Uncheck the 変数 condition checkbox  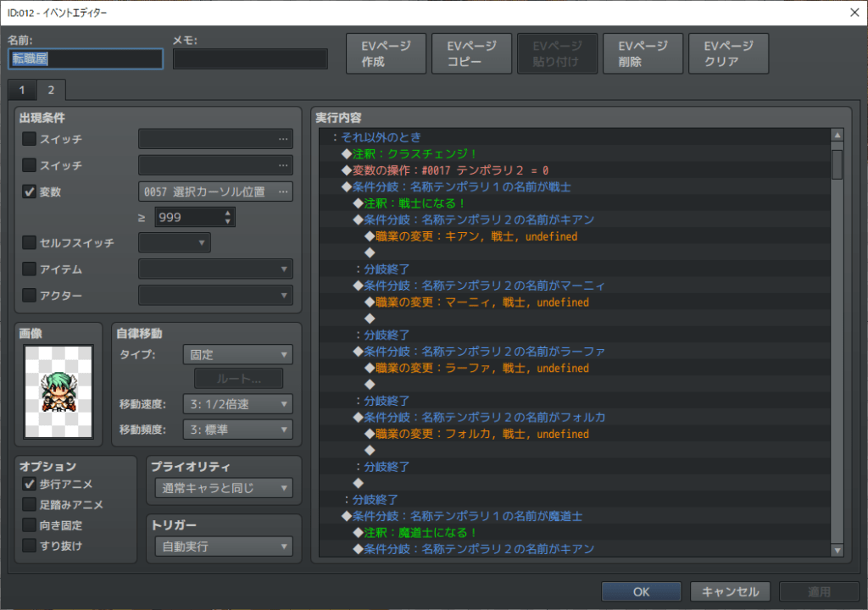(29, 191)
